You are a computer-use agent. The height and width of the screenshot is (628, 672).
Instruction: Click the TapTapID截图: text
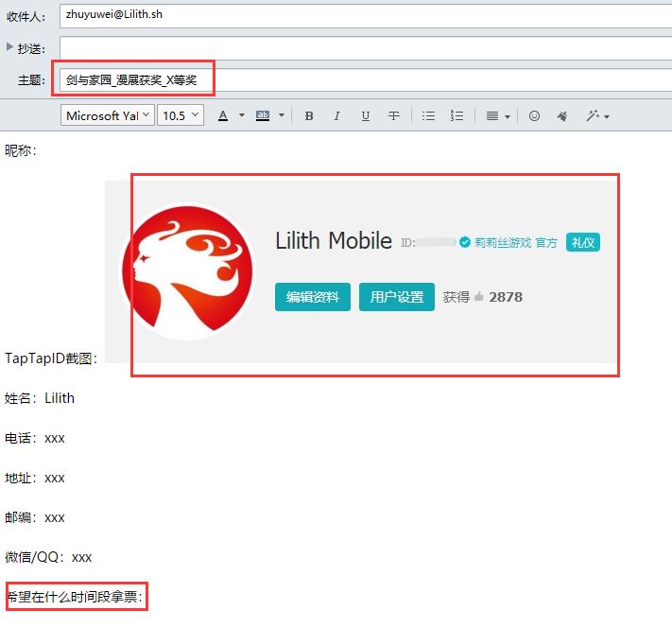click(x=51, y=358)
